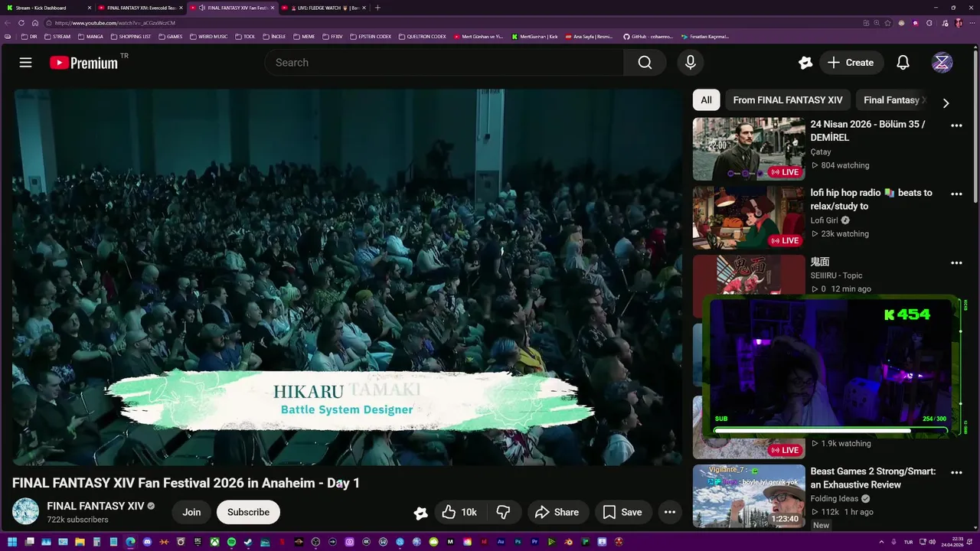Select From FINAL FANTASY XIV chip
The image size is (980, 551).
(x=787, y=100)
